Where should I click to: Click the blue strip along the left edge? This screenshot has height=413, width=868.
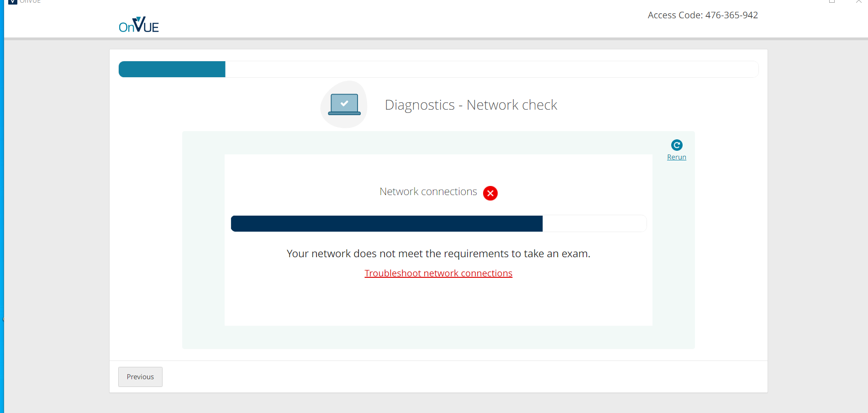tap(2, 206)
